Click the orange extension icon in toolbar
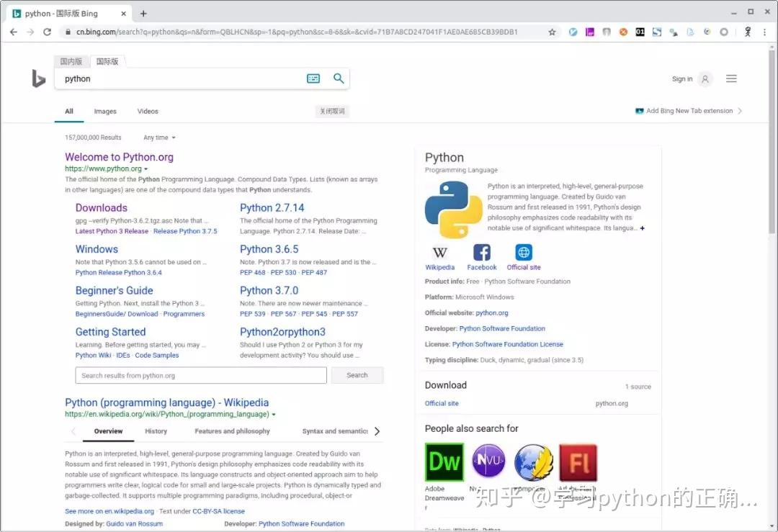Image resolution: width=778 pixels, height=532 pixels. pyautogui.click(x=623, y=32)
